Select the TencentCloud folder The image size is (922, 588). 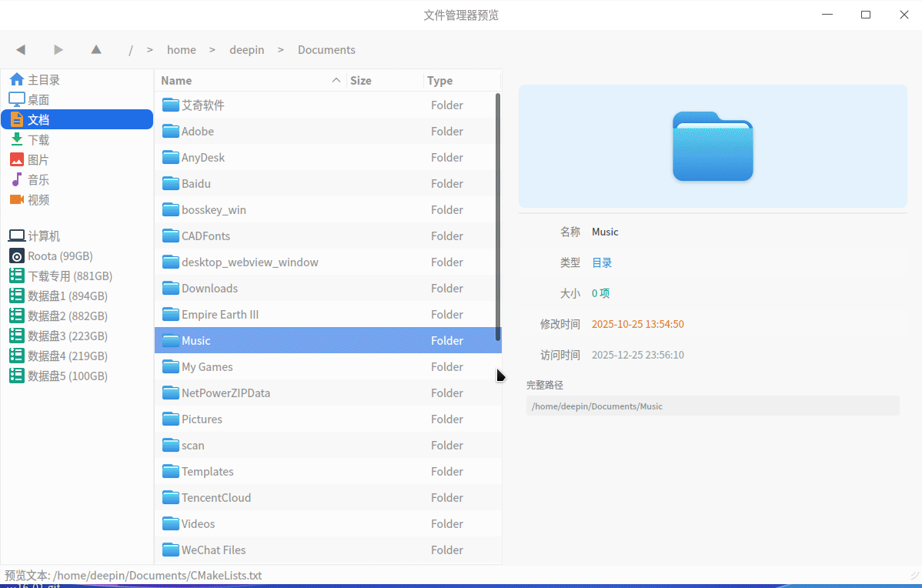pos(328,498)
